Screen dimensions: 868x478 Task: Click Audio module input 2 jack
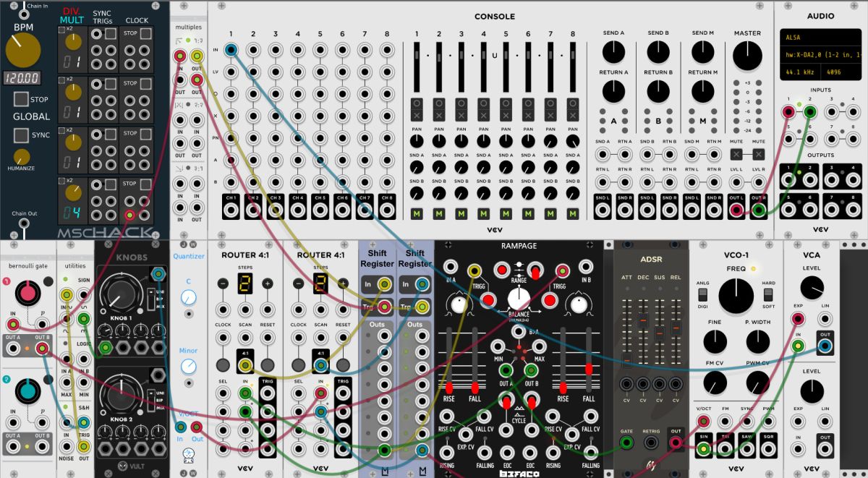(x=809, y=111)
